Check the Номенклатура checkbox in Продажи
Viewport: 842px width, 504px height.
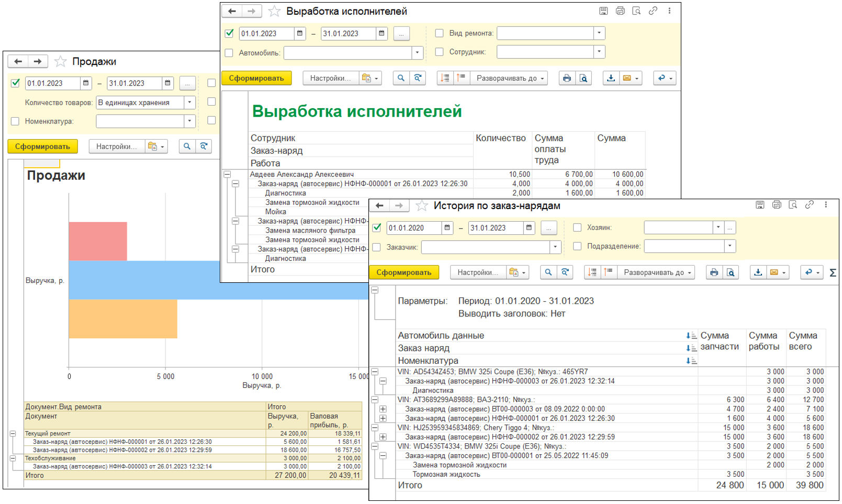(x=15, y=121)
